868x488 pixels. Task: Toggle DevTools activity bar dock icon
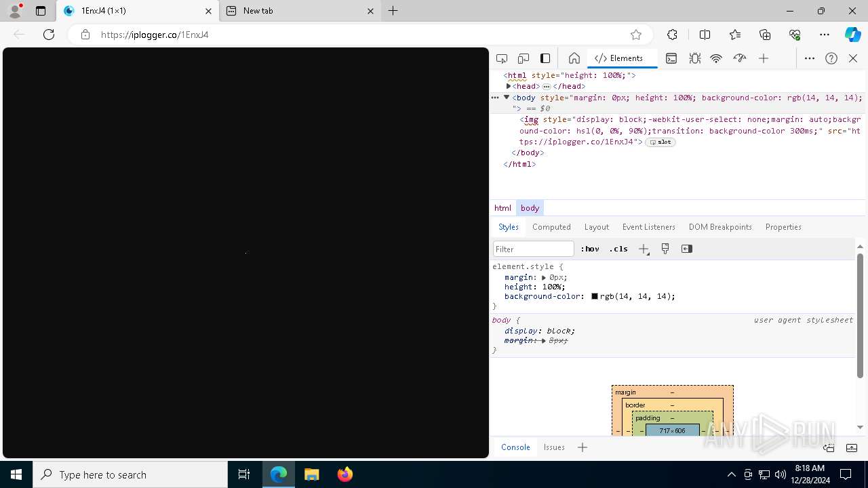click(545, 58)
